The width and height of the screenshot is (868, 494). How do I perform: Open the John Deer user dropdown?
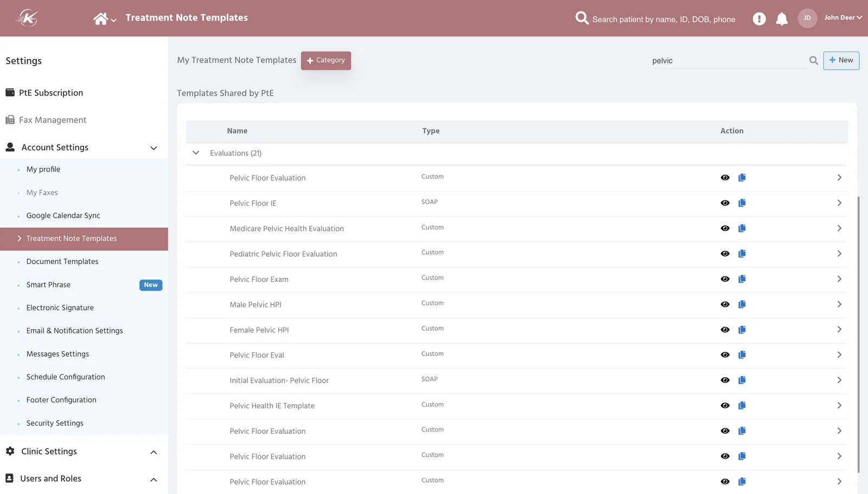843,18
